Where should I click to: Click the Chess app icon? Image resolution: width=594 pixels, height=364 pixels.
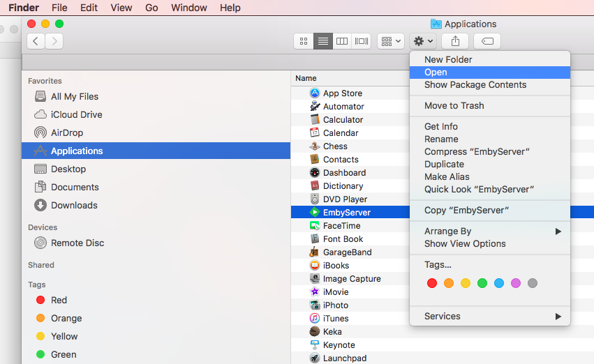[x=314, y=146]
